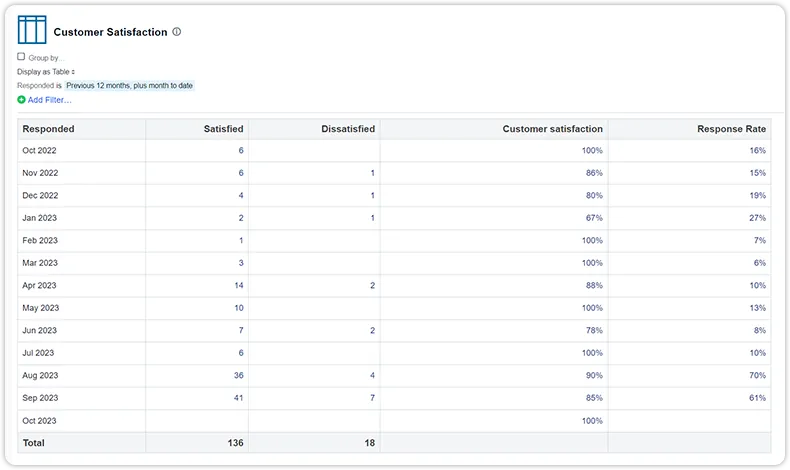The width and height of the screenshot is (790, 470).
Task: Sort by the Response Rate column header
Action: [732, 129]
